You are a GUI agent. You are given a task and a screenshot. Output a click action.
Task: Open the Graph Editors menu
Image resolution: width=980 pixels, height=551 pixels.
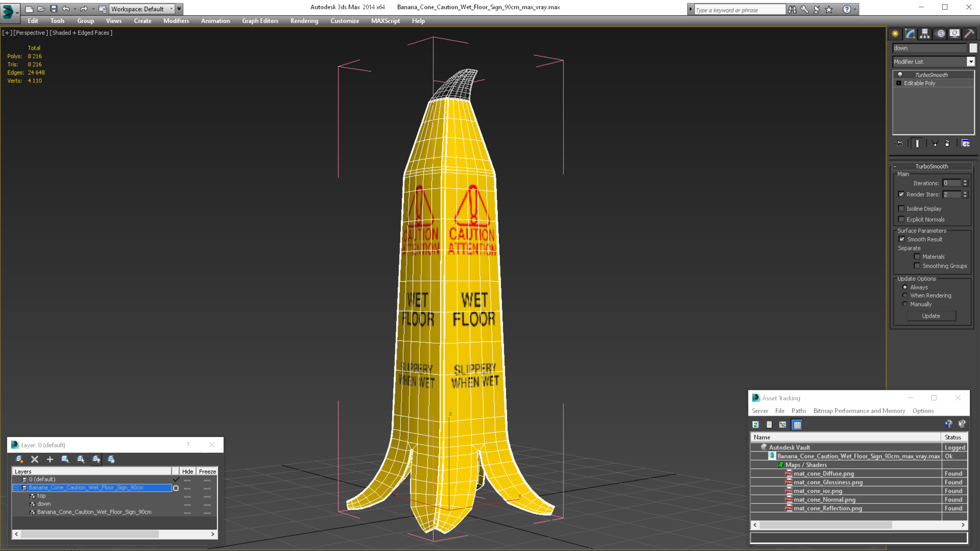pos(260,21)
